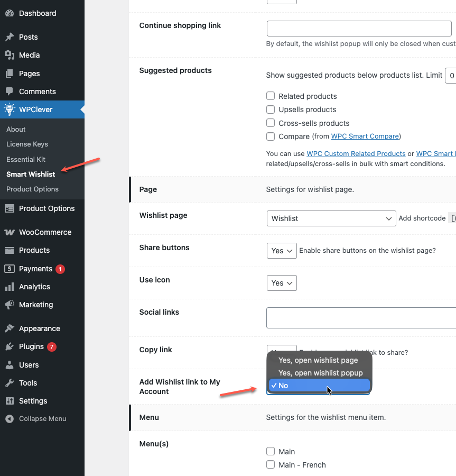Click the WooCommerce logo icon
Screen dimensions: 456x476
(x=10, y=232)
